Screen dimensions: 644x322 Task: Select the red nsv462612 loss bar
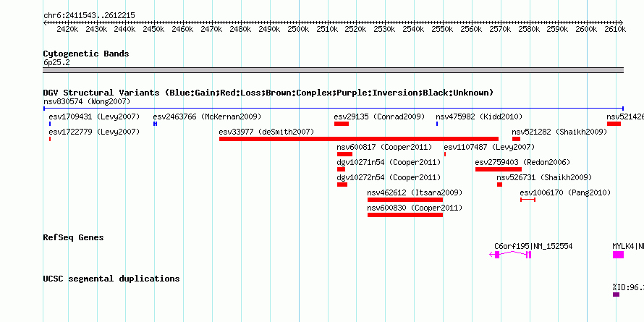click(405, 200)
